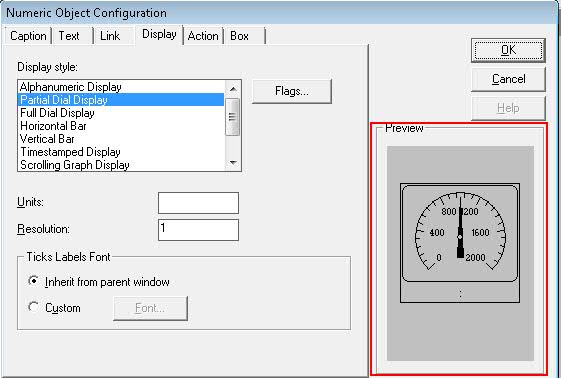The width and height of the screenshot is (561, 378).
Task: Select the Display tab
Action: [x=159, y=34]
